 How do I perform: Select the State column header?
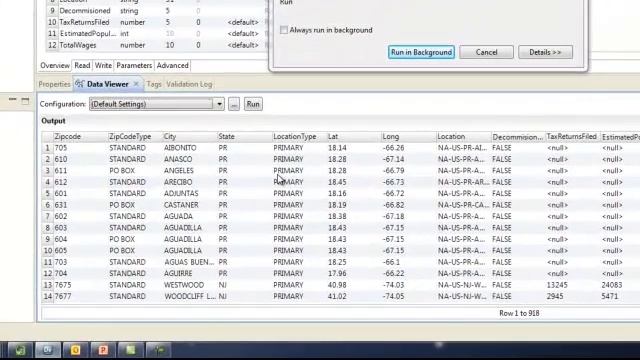(244, 136)
